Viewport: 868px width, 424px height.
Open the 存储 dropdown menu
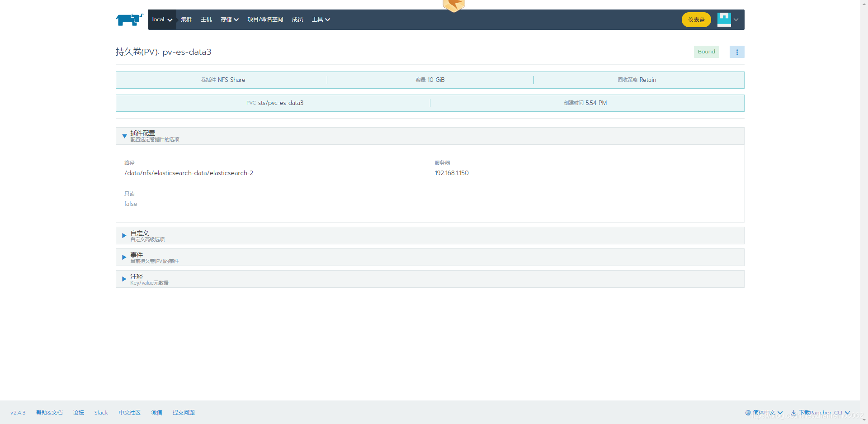(230, 19)
